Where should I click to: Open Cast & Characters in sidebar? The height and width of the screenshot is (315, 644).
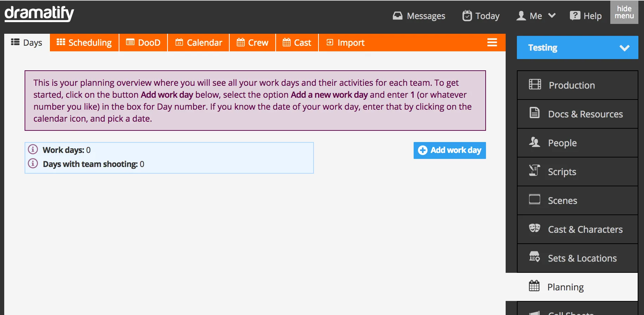point(578,229)
